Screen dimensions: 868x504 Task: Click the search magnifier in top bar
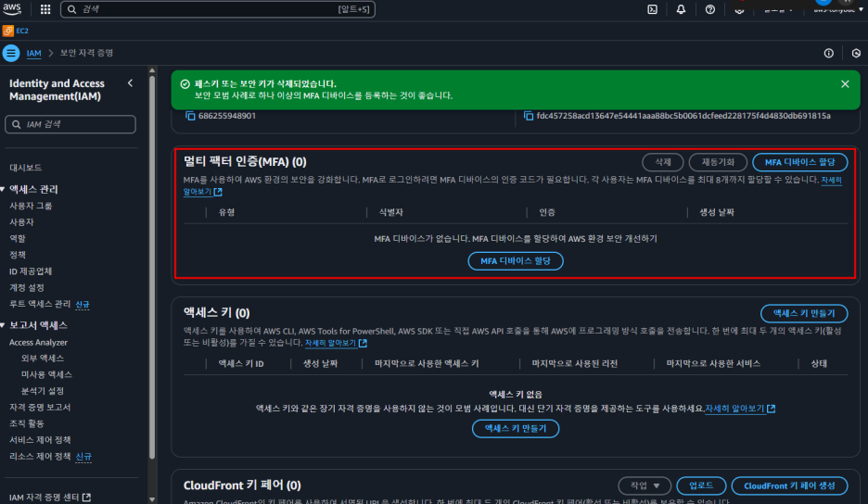[72, 9]
